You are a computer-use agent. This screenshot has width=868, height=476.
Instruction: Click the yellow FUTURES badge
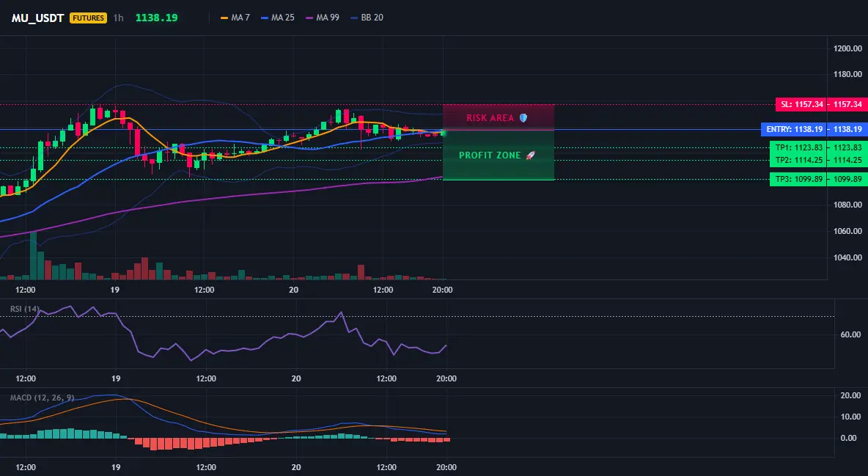(x=88, y=18)
